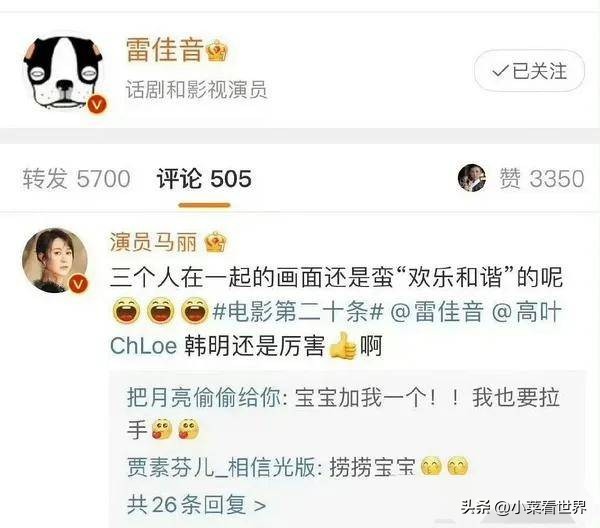Open the @雷佳音 mention in the comment

[437, 311]
